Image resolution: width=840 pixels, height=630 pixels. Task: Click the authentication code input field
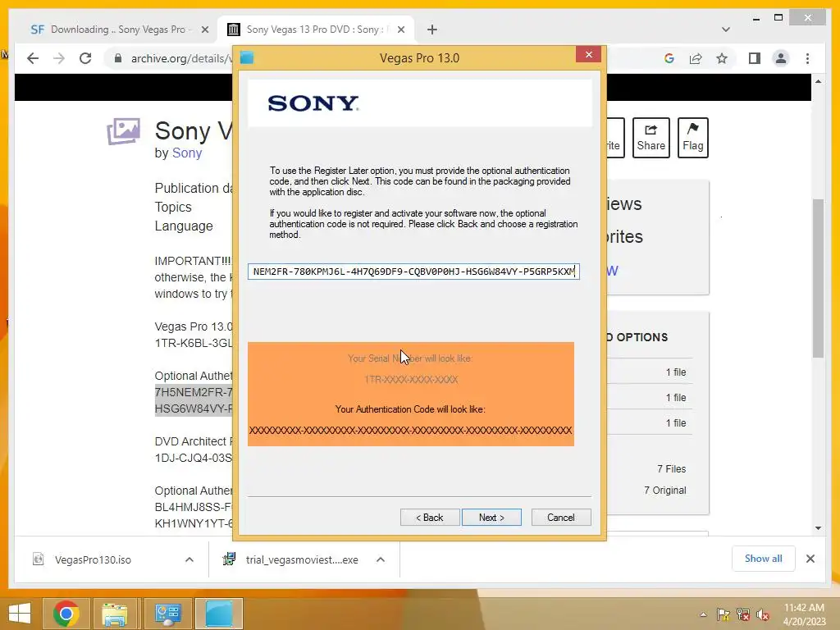pos(413,272)
